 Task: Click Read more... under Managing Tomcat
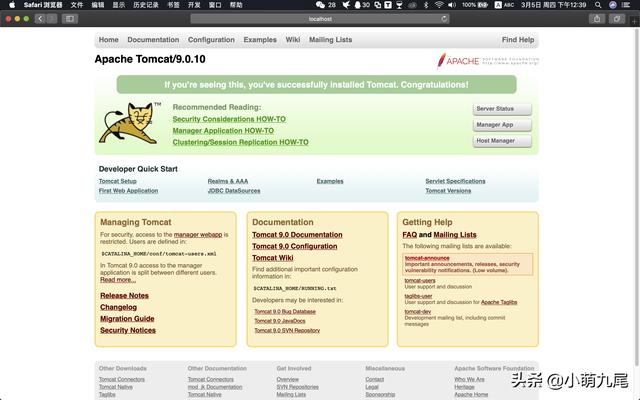(118, 280)
